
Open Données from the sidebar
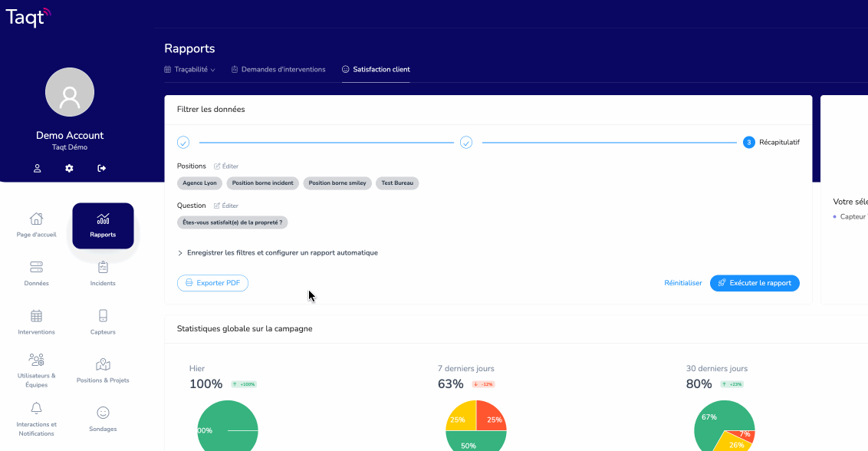(x=37, y=274)
